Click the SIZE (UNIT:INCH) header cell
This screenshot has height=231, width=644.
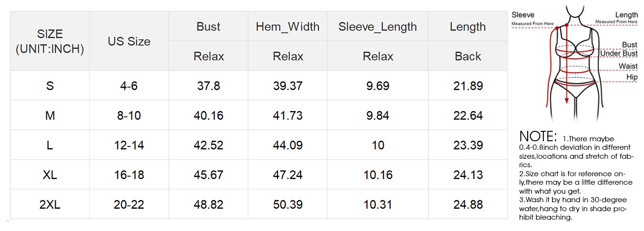click(x=50, y=41)
